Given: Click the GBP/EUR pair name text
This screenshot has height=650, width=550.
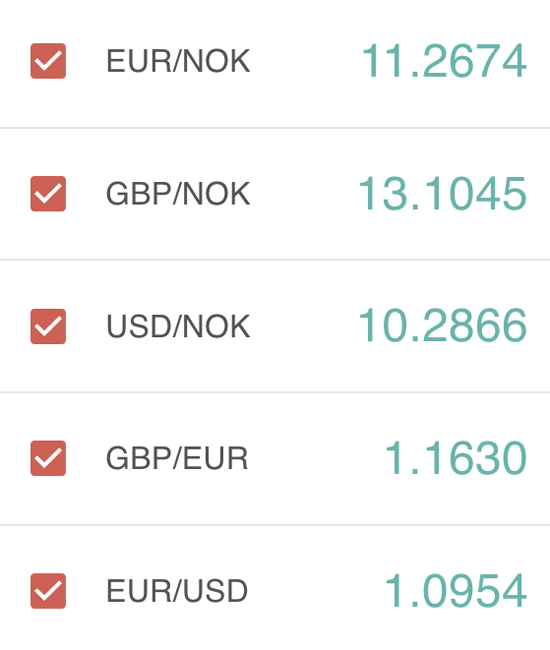Looking at the screenshot, I should coord(177,458).
